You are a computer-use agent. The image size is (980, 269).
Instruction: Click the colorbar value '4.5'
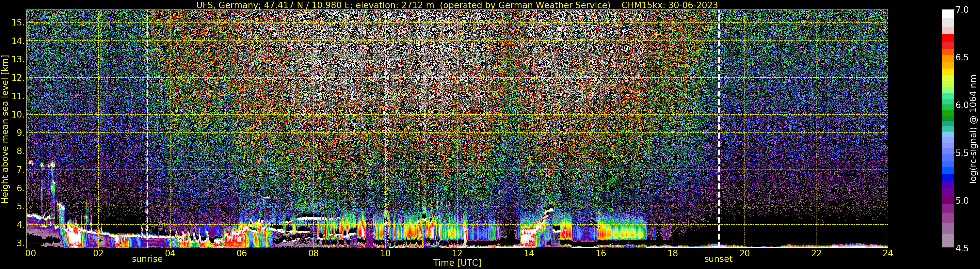(x=962, y=248)
